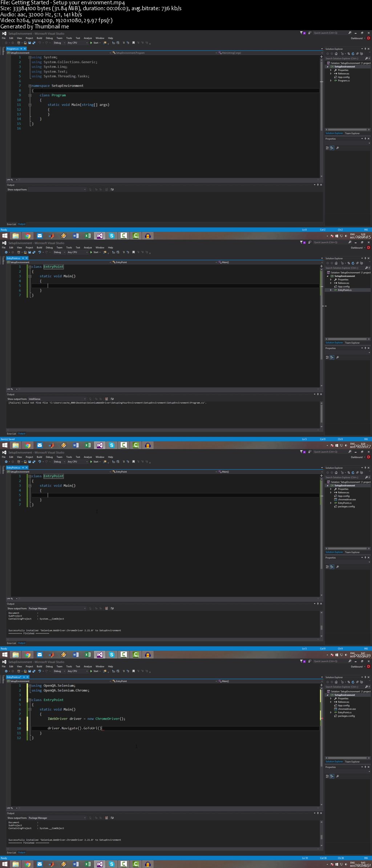Open Word from taskbar under 00:03:39 frame

76,655
